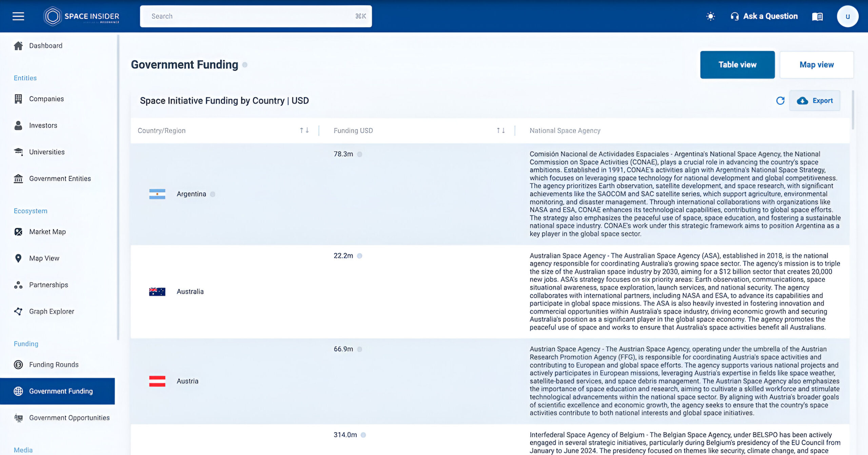Click the Government Entities bank icon
Viewport: 868px width, 455px height.
coord(18,178)
